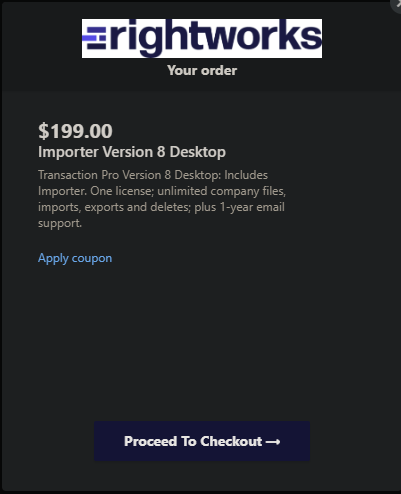401x494 pixels.
Task: Click the word "Desktop" in the product title
Action: click(x=198, y=152)
